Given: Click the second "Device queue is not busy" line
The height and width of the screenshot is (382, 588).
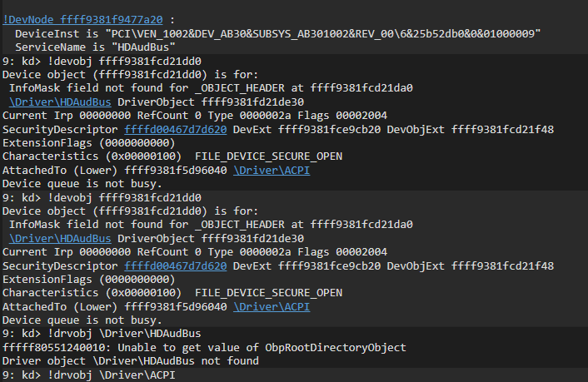Looking at the screenshot, I should point(82,320).
